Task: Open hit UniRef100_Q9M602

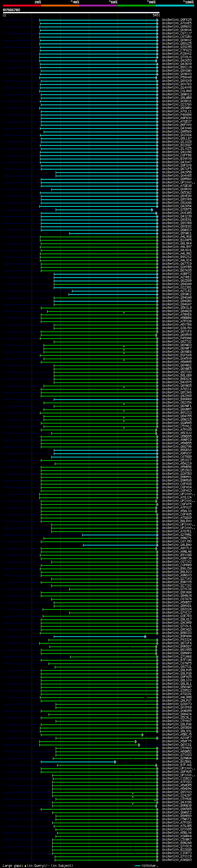Action: click(177, 26)
